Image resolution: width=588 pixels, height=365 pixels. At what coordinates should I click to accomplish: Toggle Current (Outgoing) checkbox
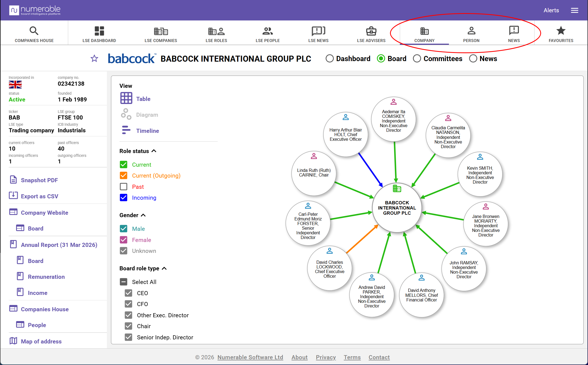tap(124, 175)
